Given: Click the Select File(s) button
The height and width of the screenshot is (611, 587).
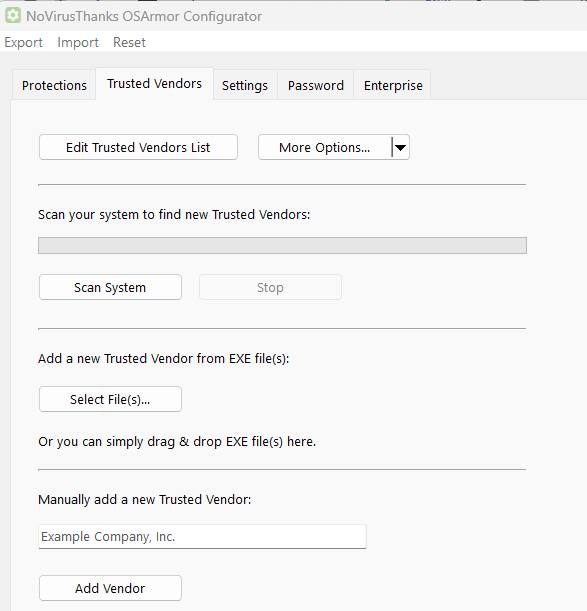Looking at the screenshot, I should coord(110,399).
